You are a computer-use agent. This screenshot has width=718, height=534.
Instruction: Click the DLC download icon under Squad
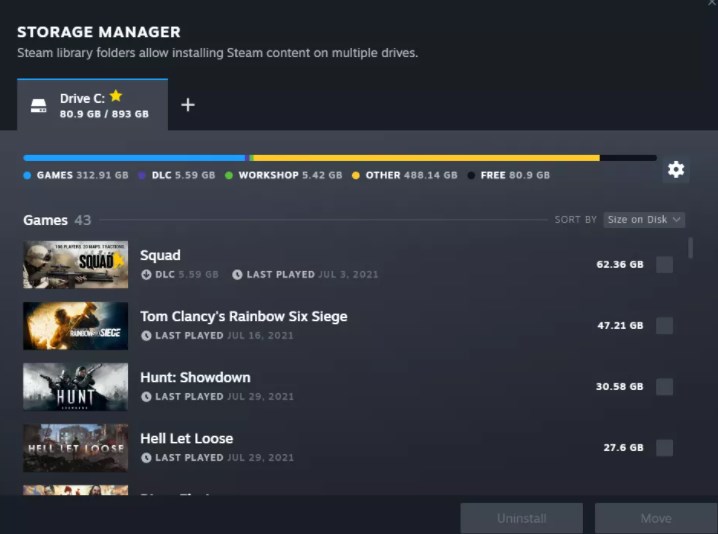click(x=146, y=274)
